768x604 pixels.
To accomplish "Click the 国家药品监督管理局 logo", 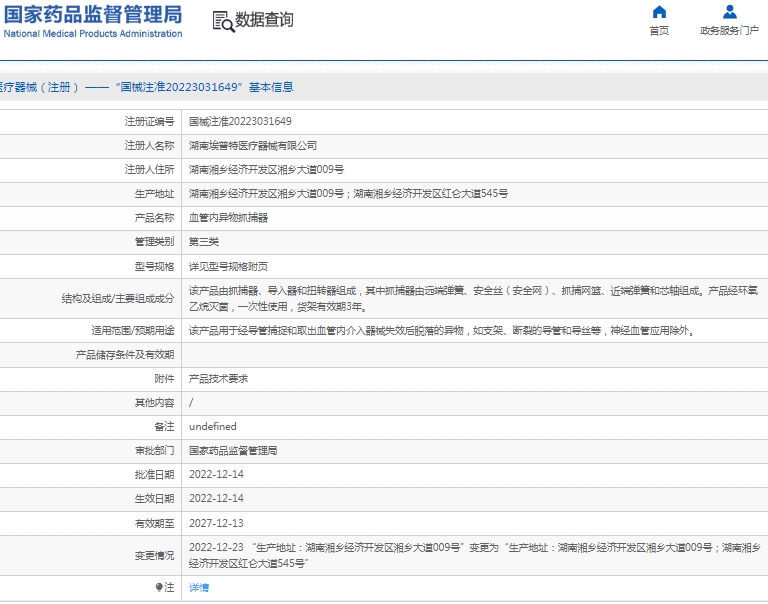I will pos(93,15).
